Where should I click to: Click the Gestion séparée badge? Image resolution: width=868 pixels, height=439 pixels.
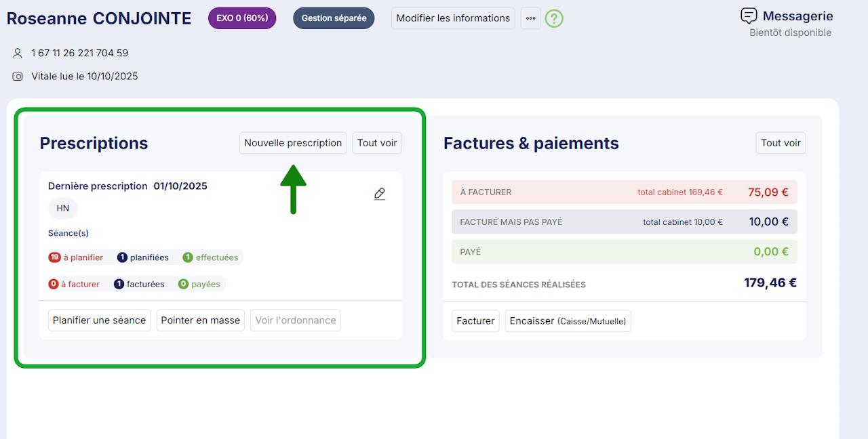click(x=334, y=18)
